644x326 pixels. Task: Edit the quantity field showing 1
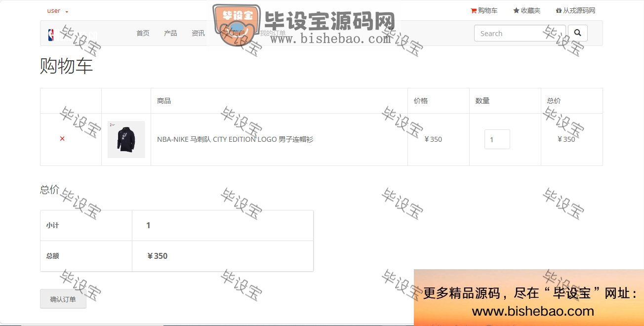pyautogui.click(x=497, y=139)
